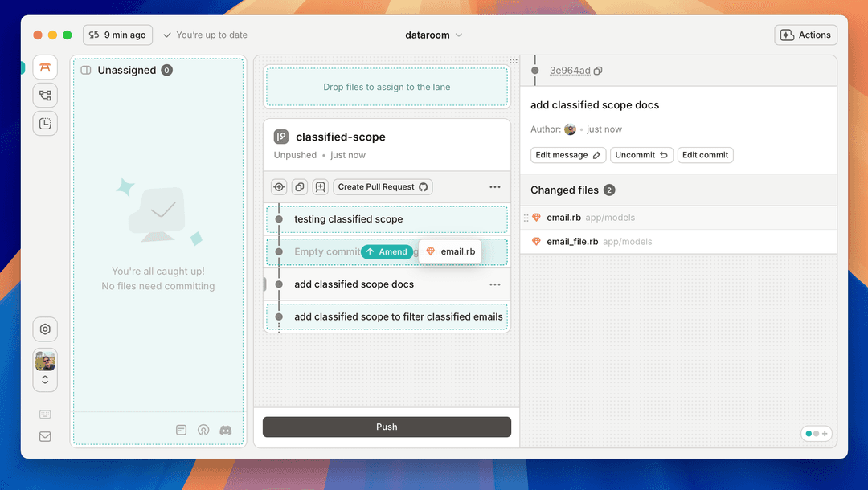The width and height of the screenshot is (868, 490).
Task: Click the target icon left of Create Pull Request
Action: (x=279, y=187)
